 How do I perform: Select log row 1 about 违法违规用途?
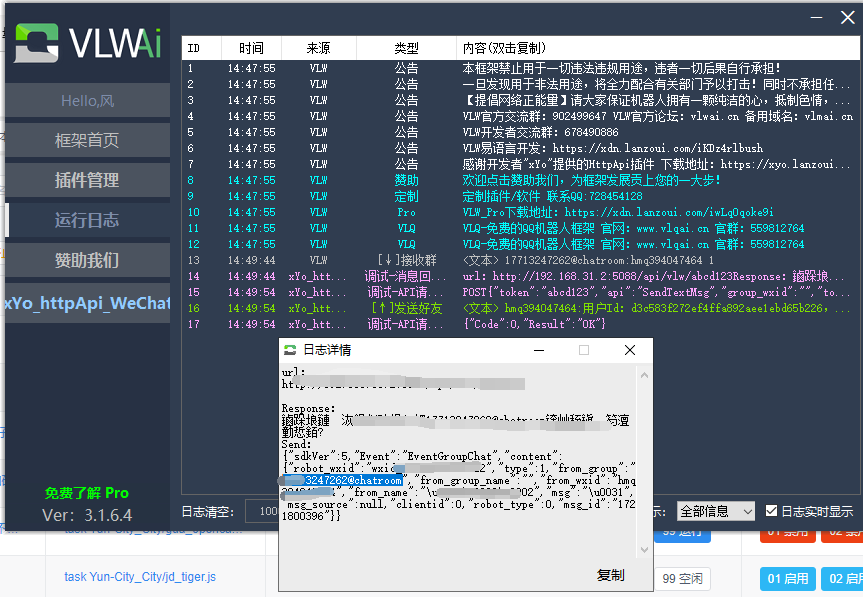tap(520, 68)
